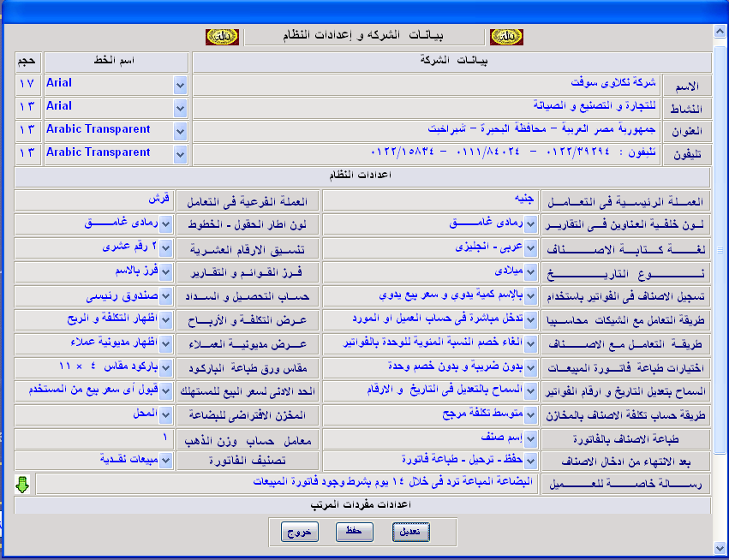
Task: Open the اعدادات مفردات المرتب section bar
Action: (363, 505)
